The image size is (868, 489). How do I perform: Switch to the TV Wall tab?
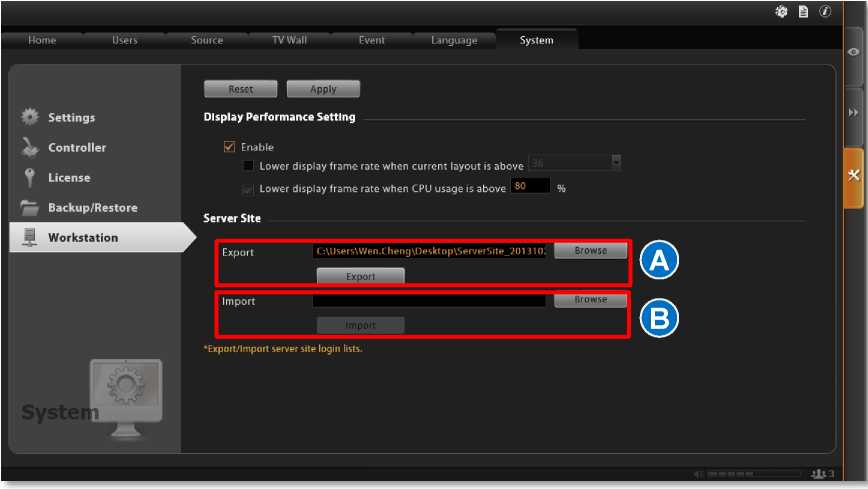pos(292,40)
